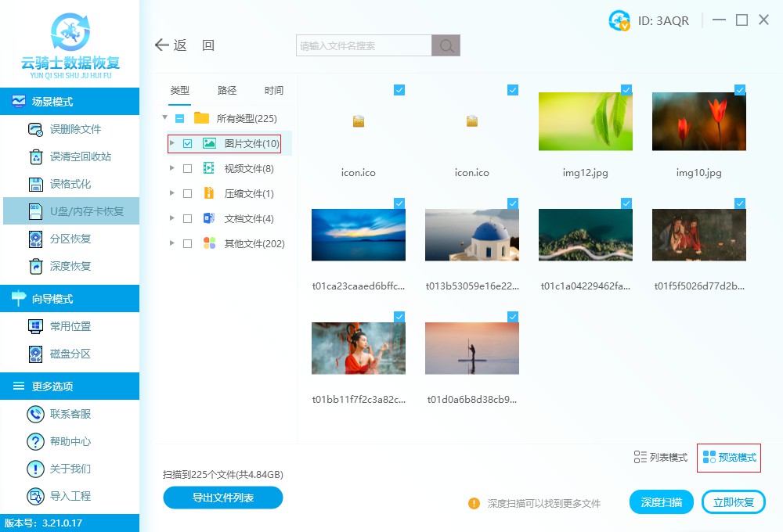This screenshot has width=783, height=532.
Task: Open the img10.jpg thumbnail
Action: (x=698, y=121)
